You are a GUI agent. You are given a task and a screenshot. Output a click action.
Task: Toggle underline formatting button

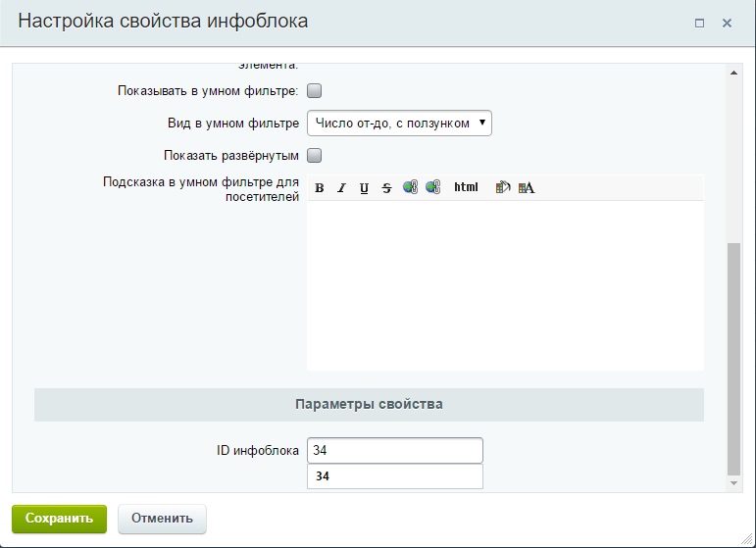click(x=364, y=188)
